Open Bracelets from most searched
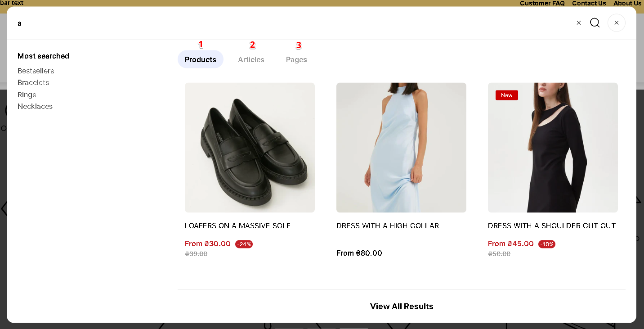 [33, 83]
